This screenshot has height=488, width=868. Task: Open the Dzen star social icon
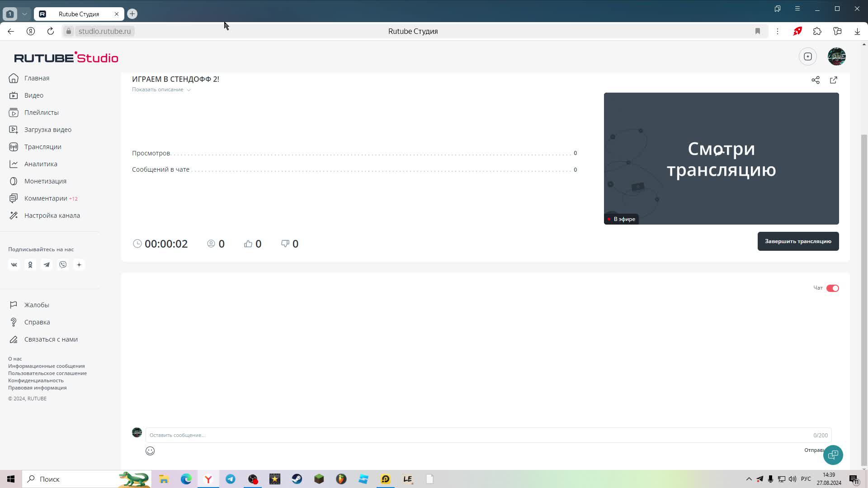point(79,265)
